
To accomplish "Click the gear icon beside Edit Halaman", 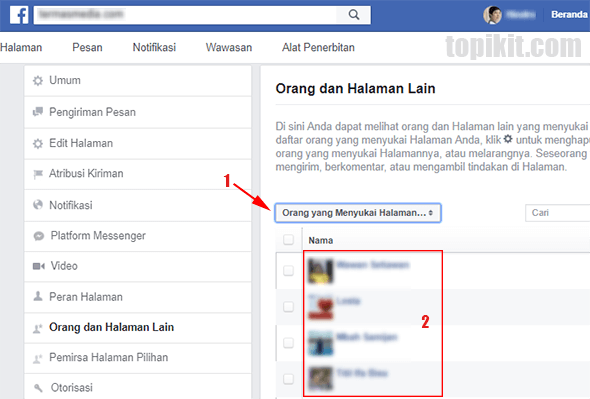I will tap(38, 143).
